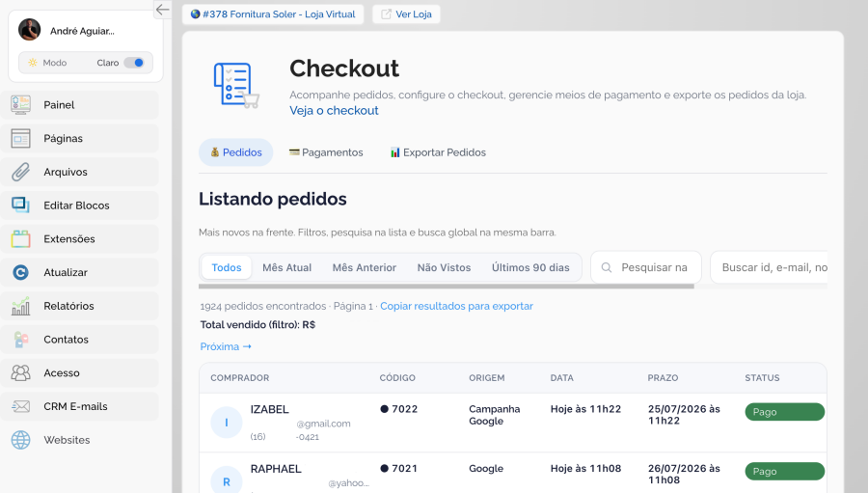Image resolution: width=868 pixels, height=493 pixels.
Task: Click the Acesso people icon
Action: pyautogui.click(x=20, y=372)
